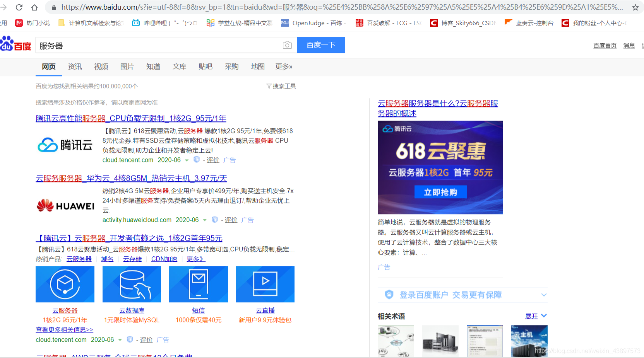
Task: Open the OpenJudge bookmark
Action: [313, 23]
